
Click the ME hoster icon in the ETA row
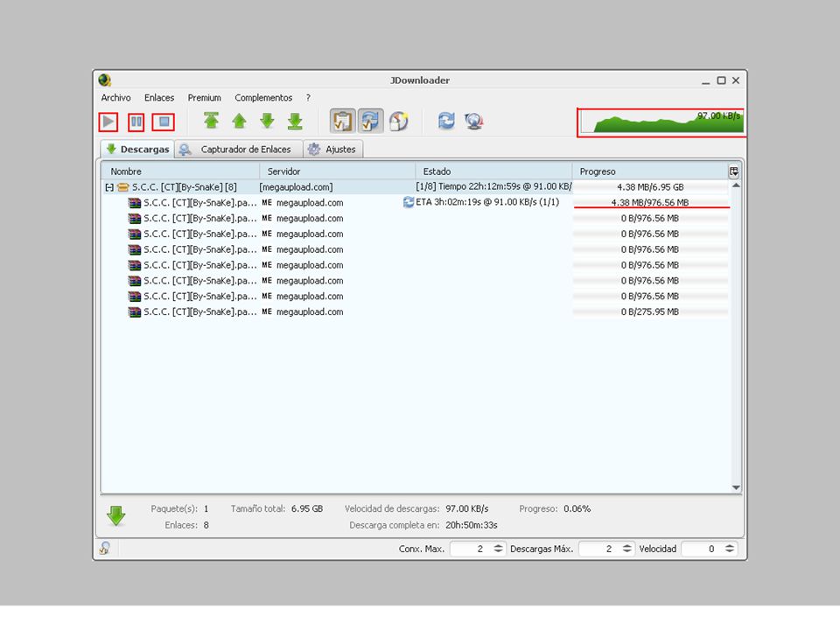pyautogui.click(x=267, y=202)
